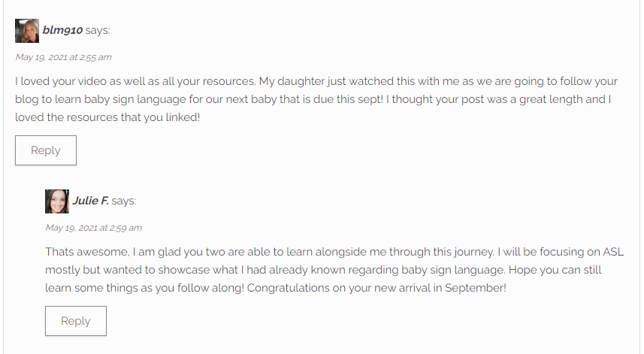The height and width of the screenshot is (354, 644).
Task: Click the line starting 'mostly but wanted to showcase'
Action: click(x=323, y=270)
